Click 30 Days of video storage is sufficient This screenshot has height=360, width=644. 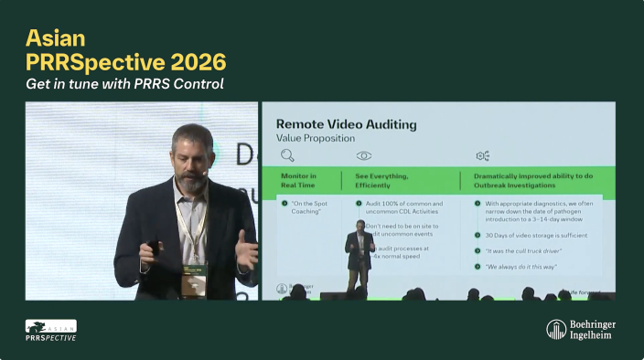536,236
